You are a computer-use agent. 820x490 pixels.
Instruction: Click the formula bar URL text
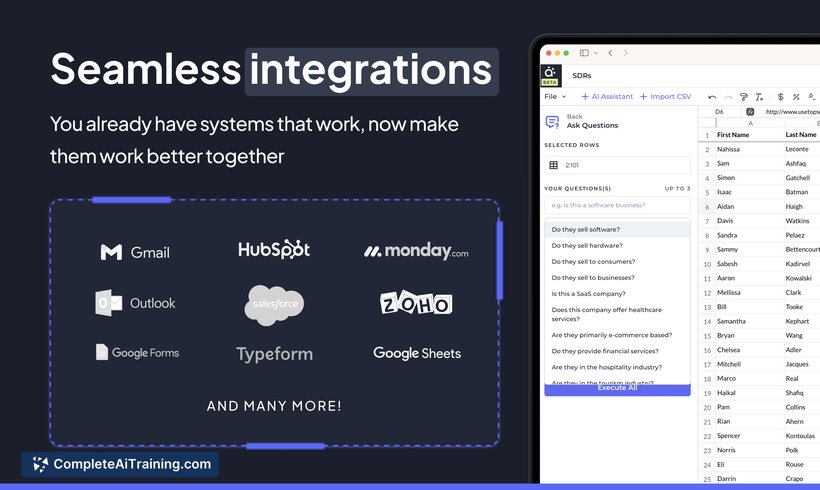coord(792,111)
